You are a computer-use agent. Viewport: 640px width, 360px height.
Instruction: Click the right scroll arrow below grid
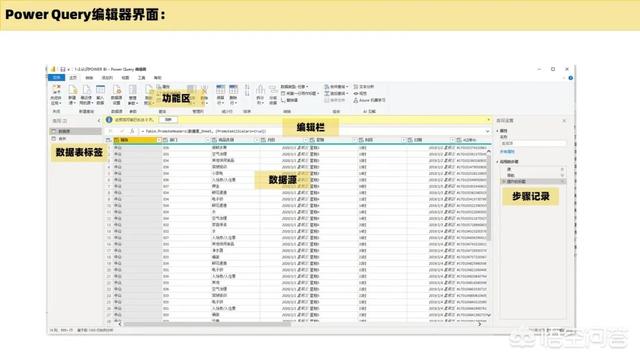(480, 324)
